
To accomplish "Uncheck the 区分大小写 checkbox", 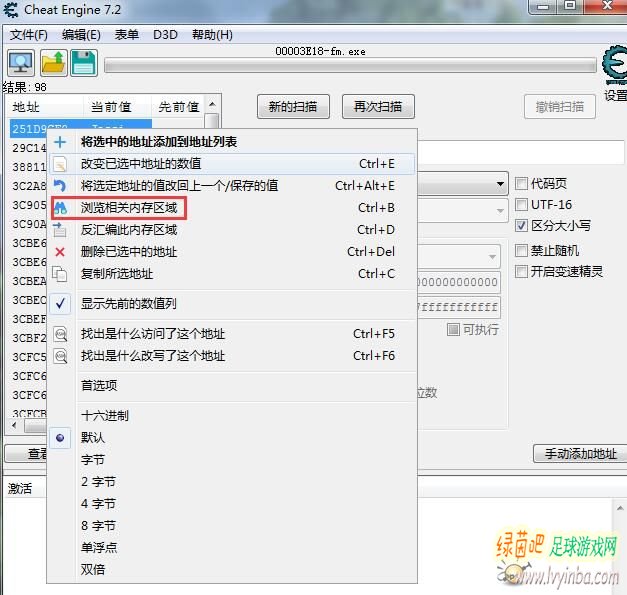I will pos(521,226).
